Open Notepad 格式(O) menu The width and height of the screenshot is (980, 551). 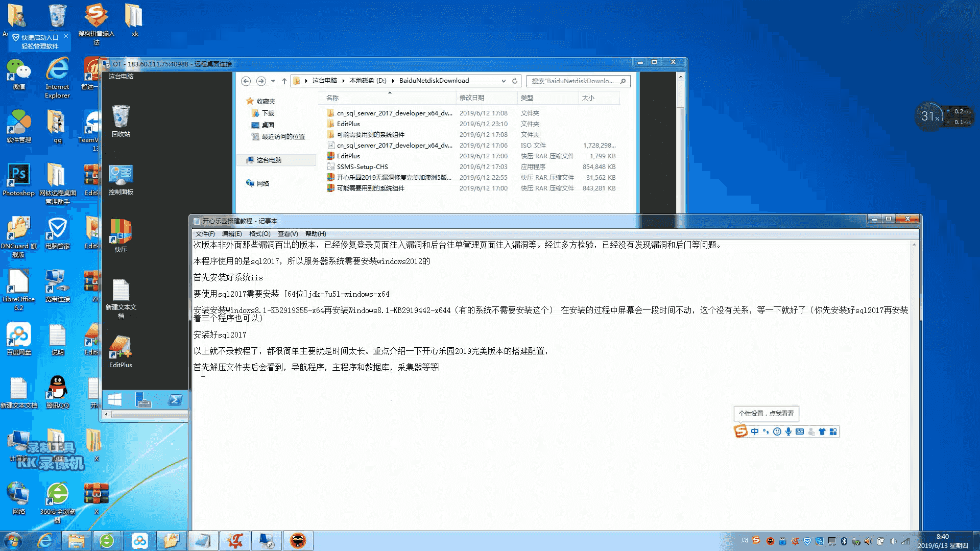pos(259,234)
